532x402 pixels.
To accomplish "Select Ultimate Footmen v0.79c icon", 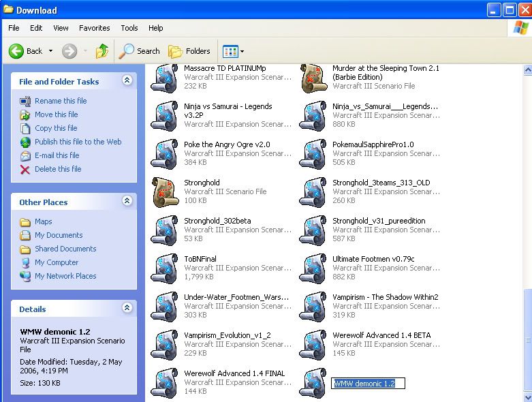I will [313, 268].
